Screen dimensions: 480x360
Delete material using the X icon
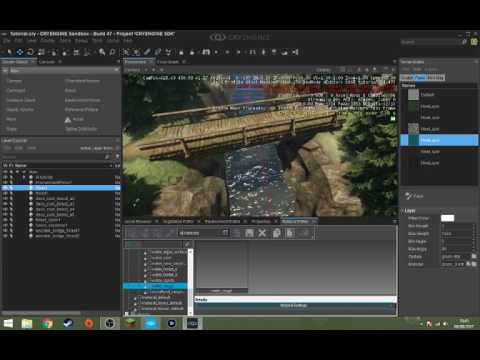[262, 233]
